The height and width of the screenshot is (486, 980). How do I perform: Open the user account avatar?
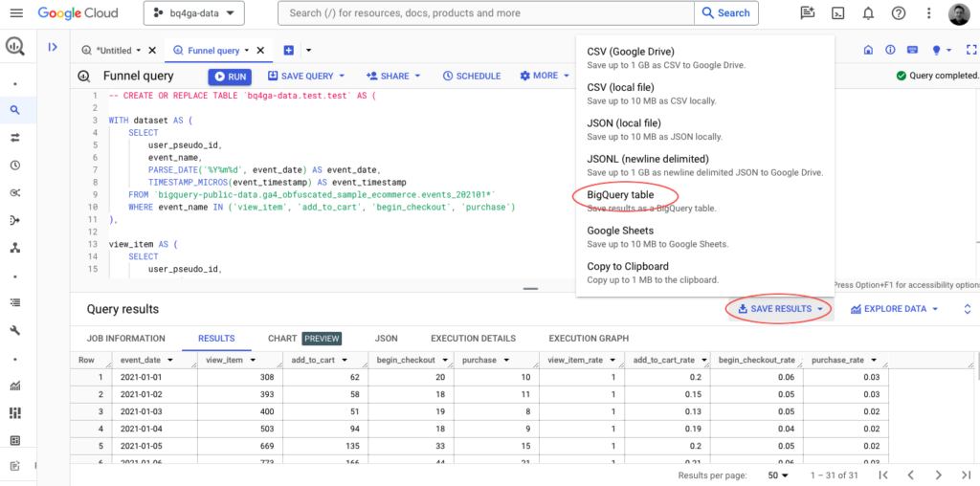[959, 13]
